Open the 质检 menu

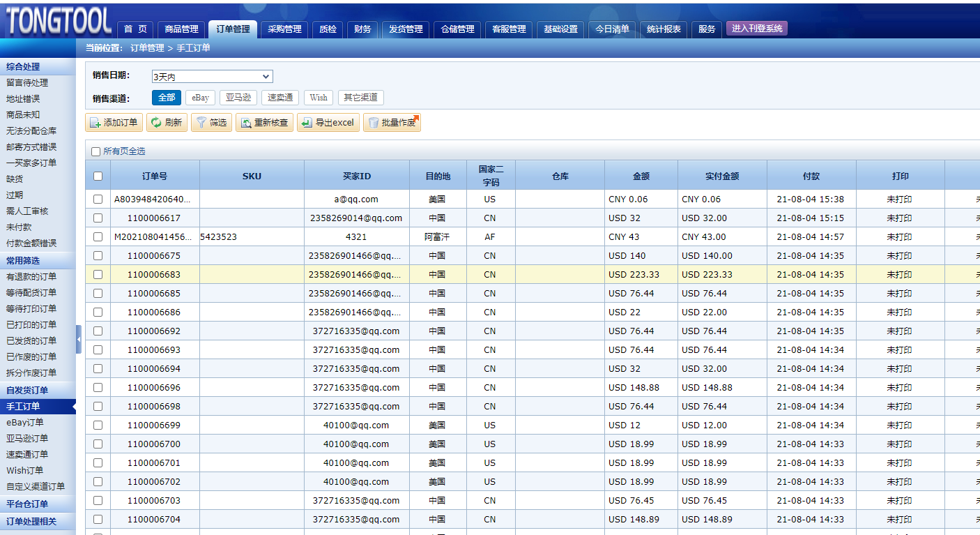328,29
